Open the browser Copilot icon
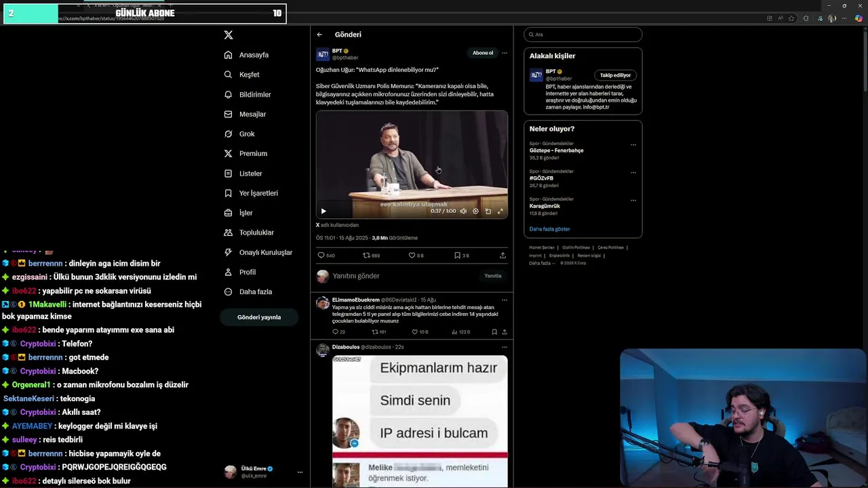Image resolution: width=868 pixels, height=488 pixels. [859, 18]
